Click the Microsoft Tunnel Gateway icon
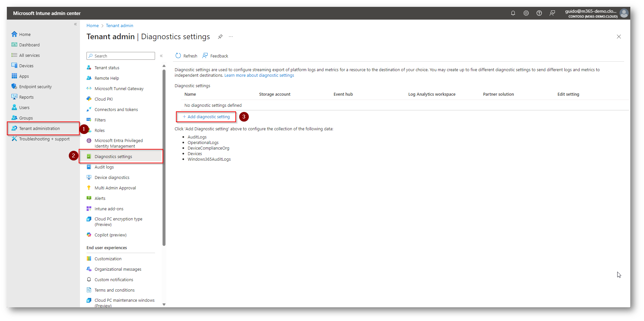The height and width of the screenshot is (321, 644). (x=89, y=88)
